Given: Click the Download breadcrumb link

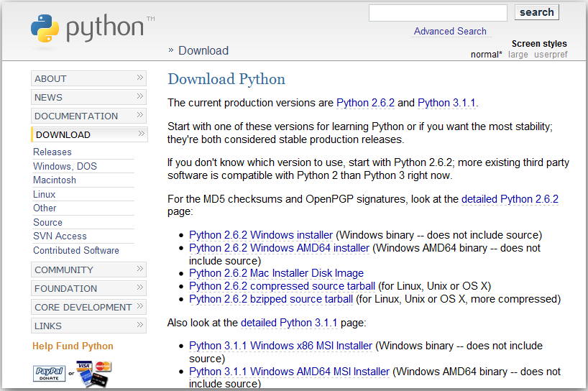Looking at the screenshot, I should coord(203,50).
